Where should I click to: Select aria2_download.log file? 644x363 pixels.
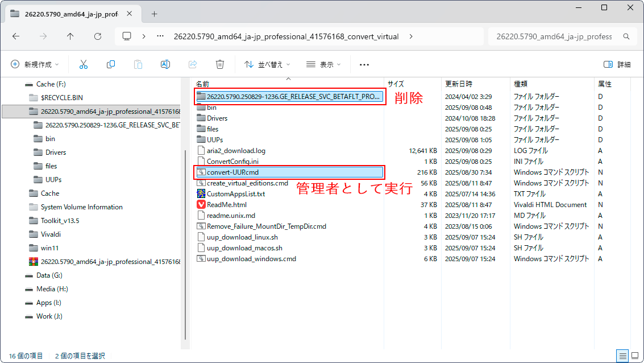click(236, 151)
